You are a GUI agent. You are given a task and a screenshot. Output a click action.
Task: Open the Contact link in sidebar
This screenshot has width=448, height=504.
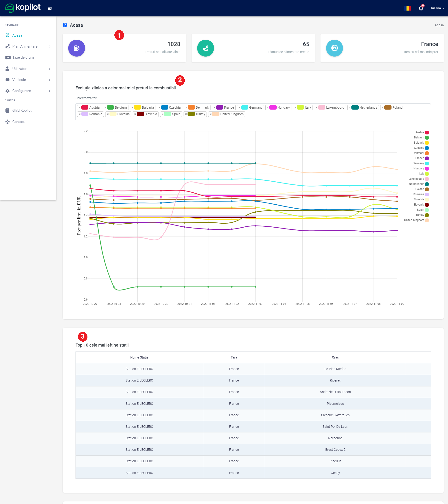(x=19, y=122)
